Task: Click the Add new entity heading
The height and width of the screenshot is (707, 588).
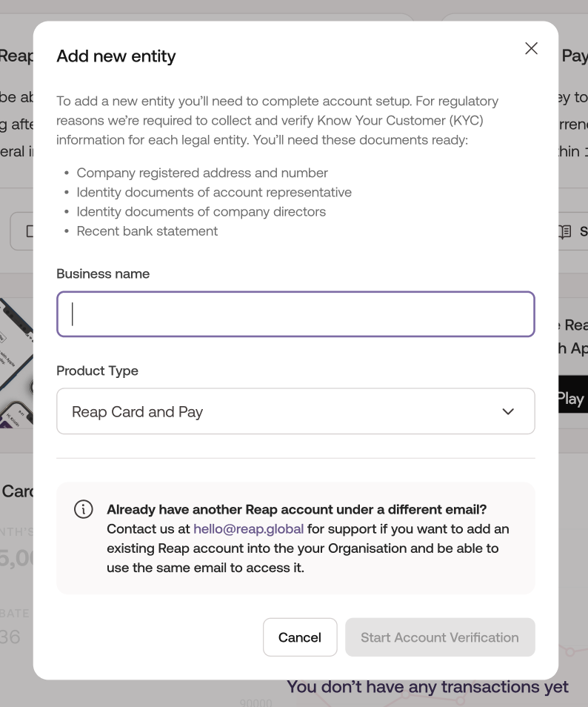Action: tap(116, 56)
